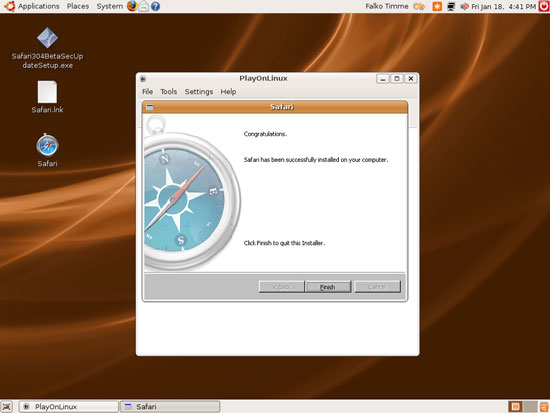Click the fast user switch icon beside Falko Timme
This screenshot has height=413, width=550.
click(x=419, y=6)
